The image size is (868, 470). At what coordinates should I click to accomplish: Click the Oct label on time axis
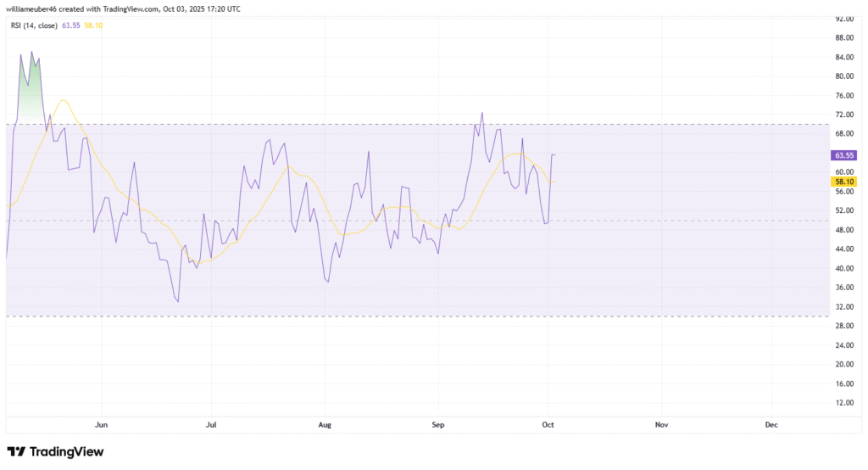click(x=548, y=423)
